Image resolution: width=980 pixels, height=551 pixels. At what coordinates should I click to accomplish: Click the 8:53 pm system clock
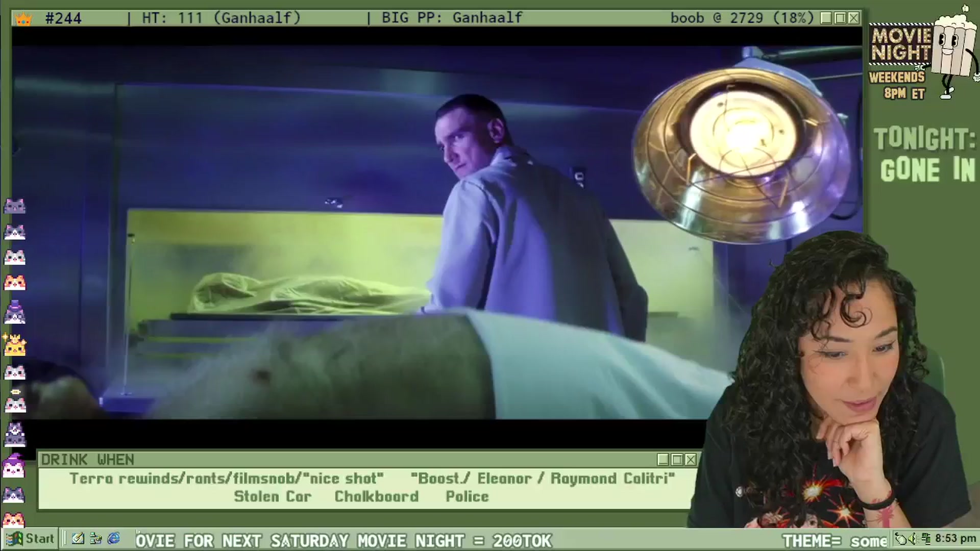click(x=955, y=539)
